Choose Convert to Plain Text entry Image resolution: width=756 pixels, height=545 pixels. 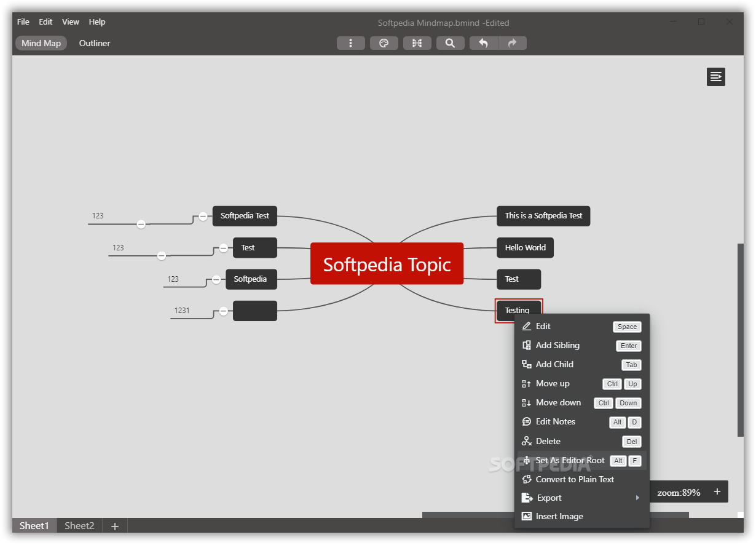click(575, 479)
